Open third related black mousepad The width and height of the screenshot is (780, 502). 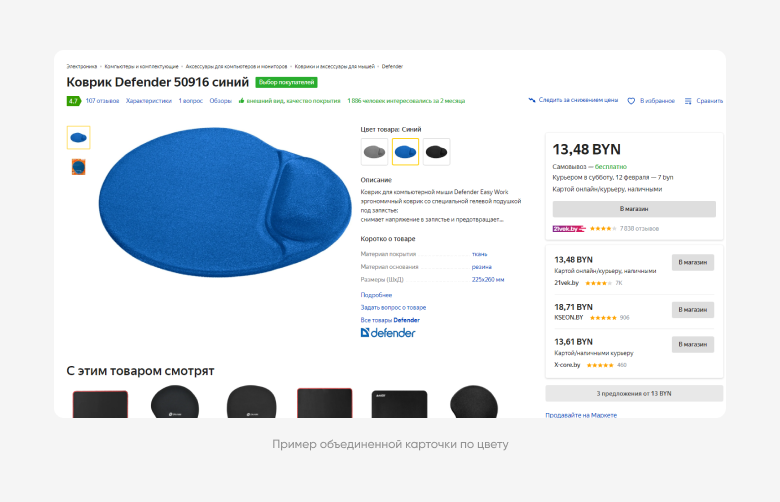[251, 402]
